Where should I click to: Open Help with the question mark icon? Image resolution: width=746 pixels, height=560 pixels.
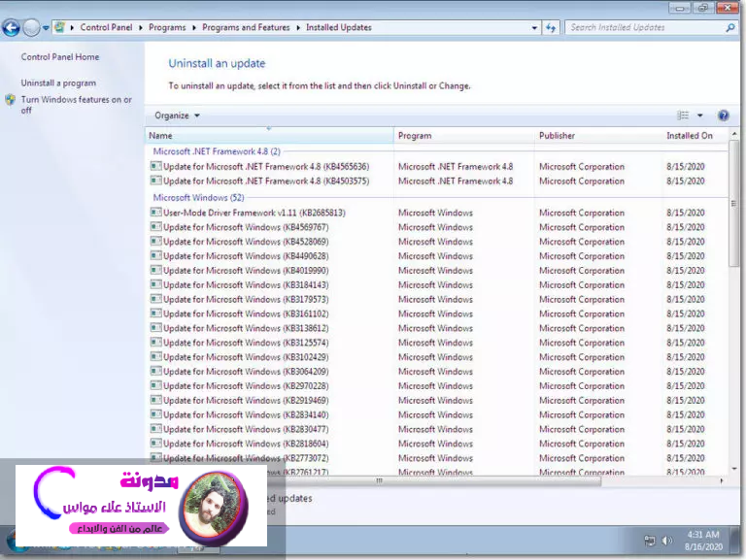723,115
